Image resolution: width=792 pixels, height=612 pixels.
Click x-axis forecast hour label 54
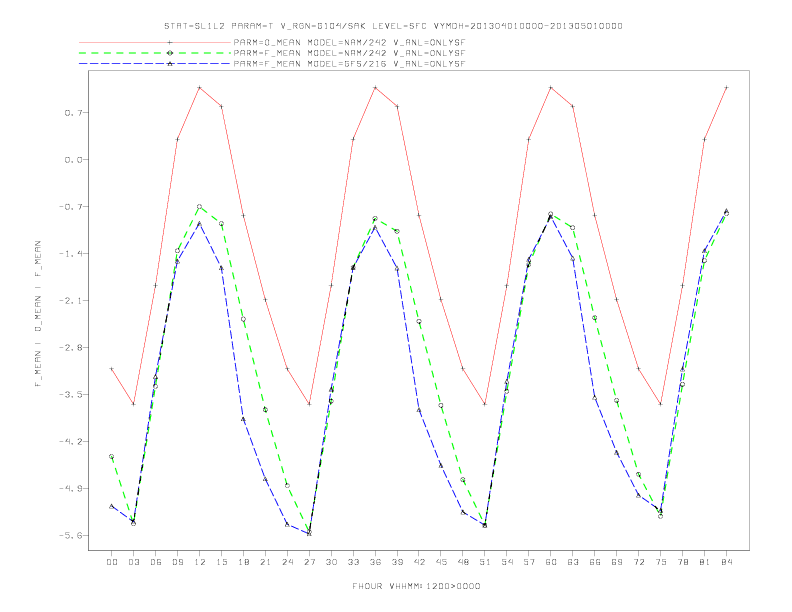pos(507,562)
